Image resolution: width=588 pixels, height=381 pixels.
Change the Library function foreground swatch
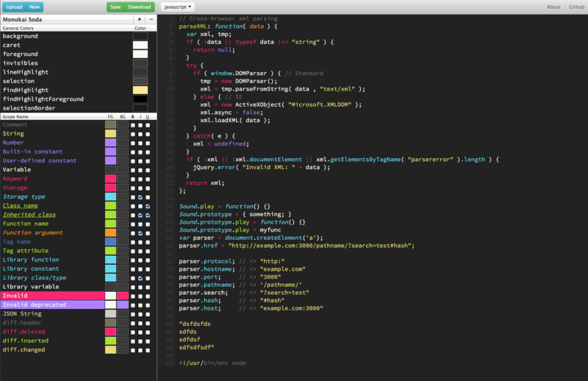[111, 260]
